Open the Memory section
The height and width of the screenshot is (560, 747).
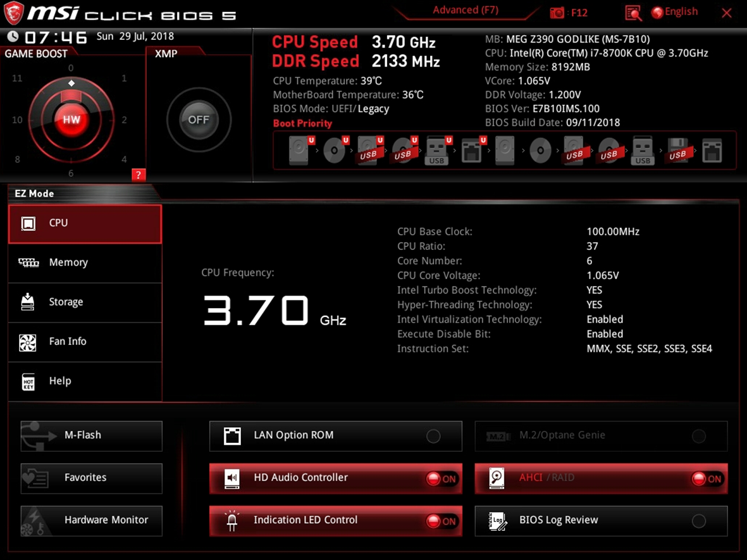pyautogui.click(x=85, y=263)
